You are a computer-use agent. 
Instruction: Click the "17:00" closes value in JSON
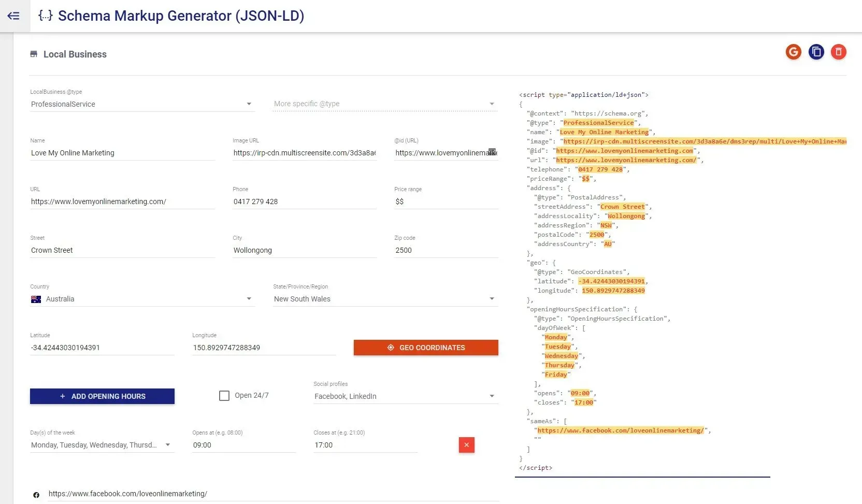pos(584,402)
